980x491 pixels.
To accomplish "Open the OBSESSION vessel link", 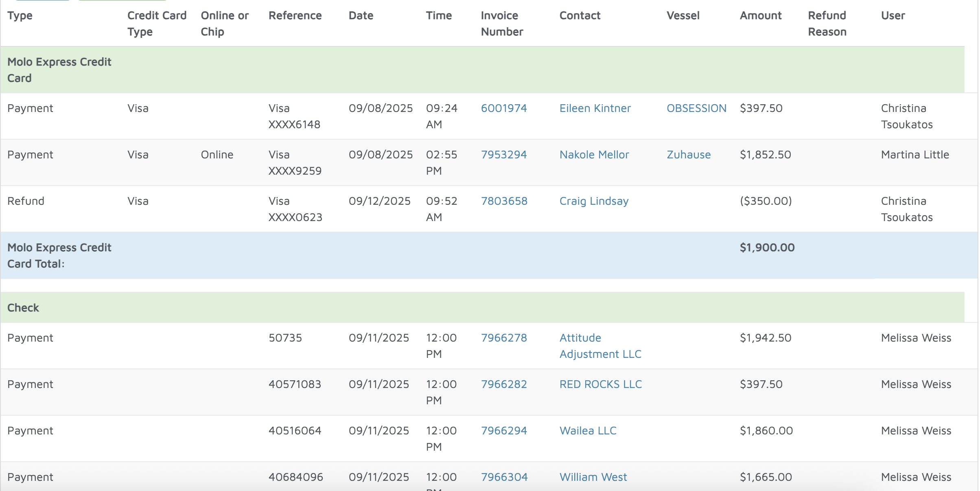I will (x=696, y=108).
